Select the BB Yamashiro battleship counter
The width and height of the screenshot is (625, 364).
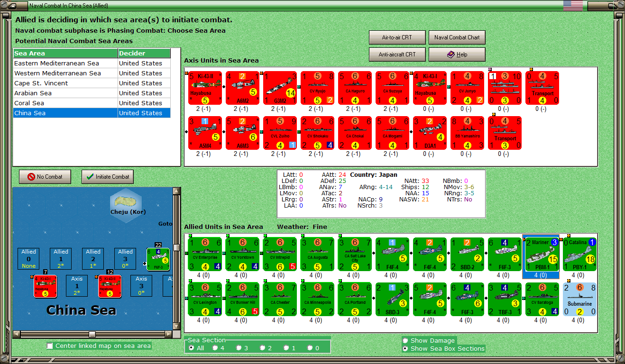pos(468,133)
